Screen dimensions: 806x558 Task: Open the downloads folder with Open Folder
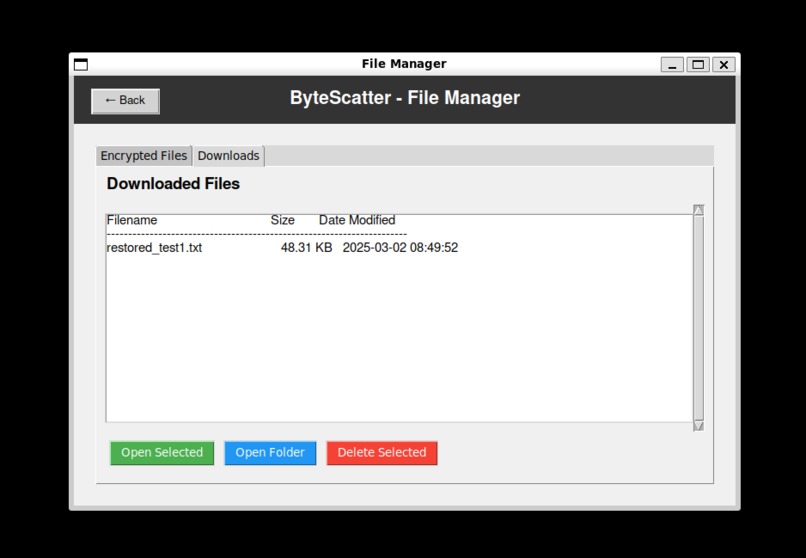point(270,453)
